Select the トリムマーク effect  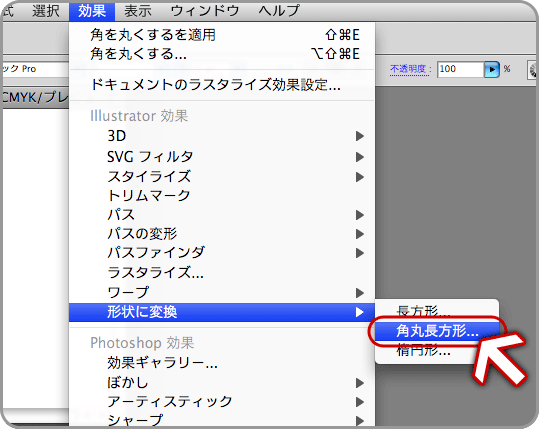[222, 196]
